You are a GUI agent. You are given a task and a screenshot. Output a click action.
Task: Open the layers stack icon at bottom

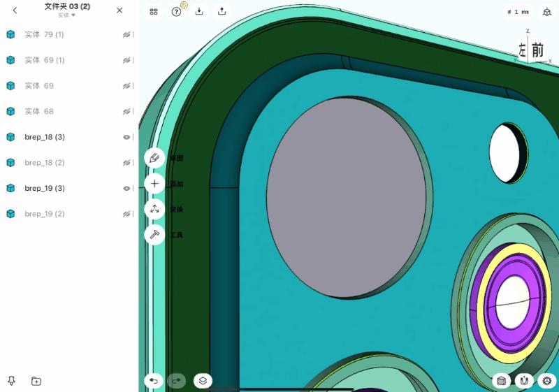click(x=202, y=381)
